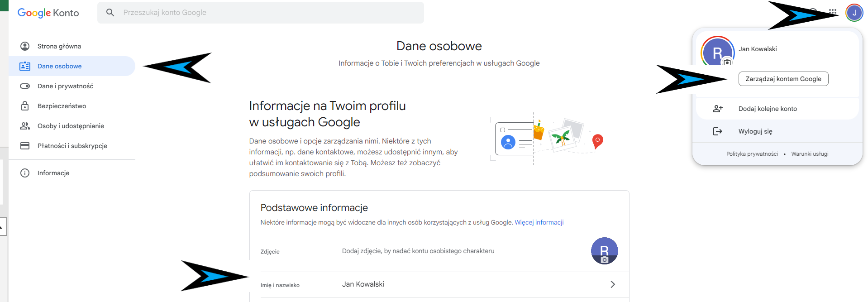The image size is (868, 302).
Task: Click the Dane osobowe page heading
Action: click(439, 46)
